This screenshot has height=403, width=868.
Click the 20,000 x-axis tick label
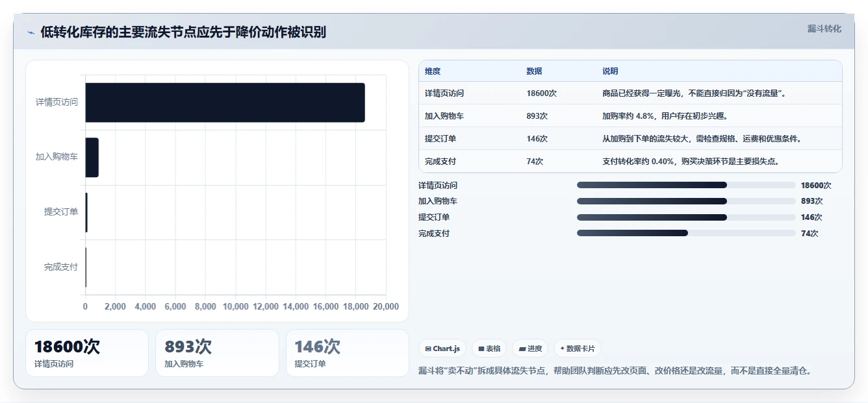tap(386, 306)
